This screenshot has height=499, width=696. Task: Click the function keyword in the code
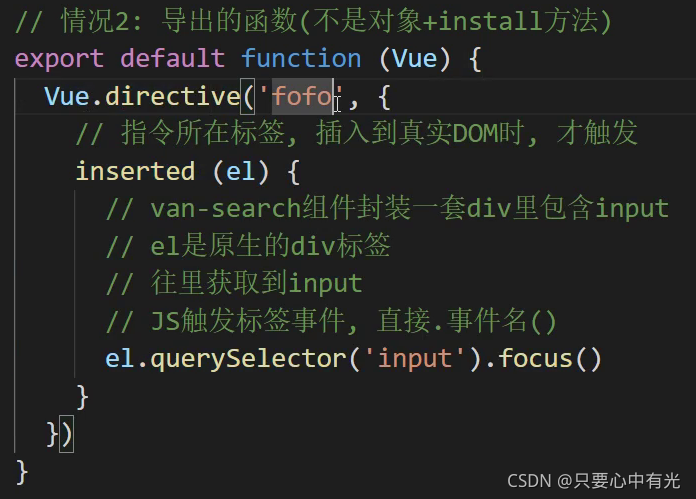301,58
